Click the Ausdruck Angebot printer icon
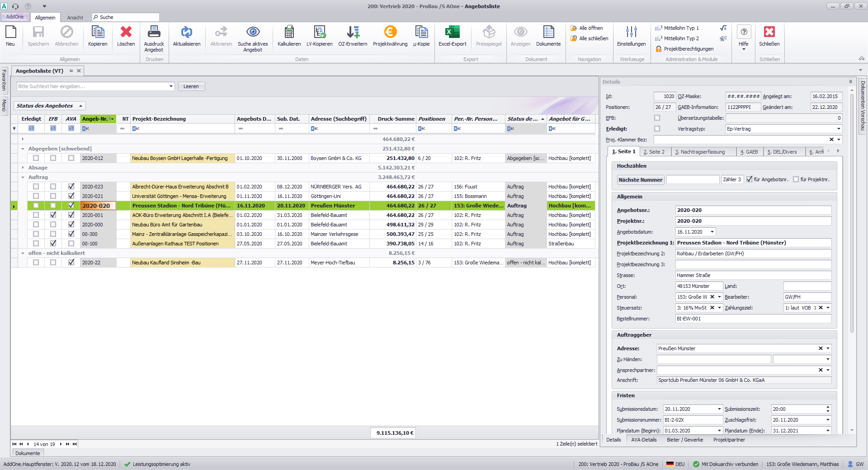This screenshot has height=470, width=868. coord(154,32)
